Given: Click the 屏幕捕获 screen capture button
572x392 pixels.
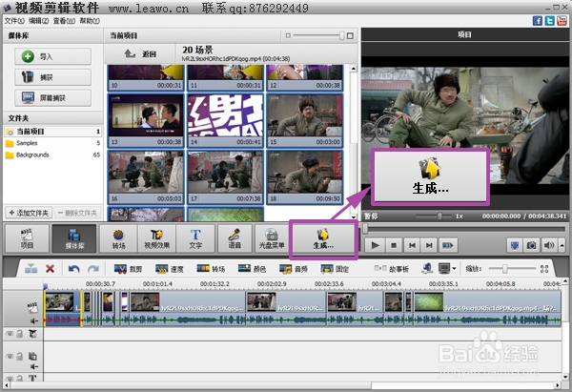Looking at the screenshot, I should point(52,98).
